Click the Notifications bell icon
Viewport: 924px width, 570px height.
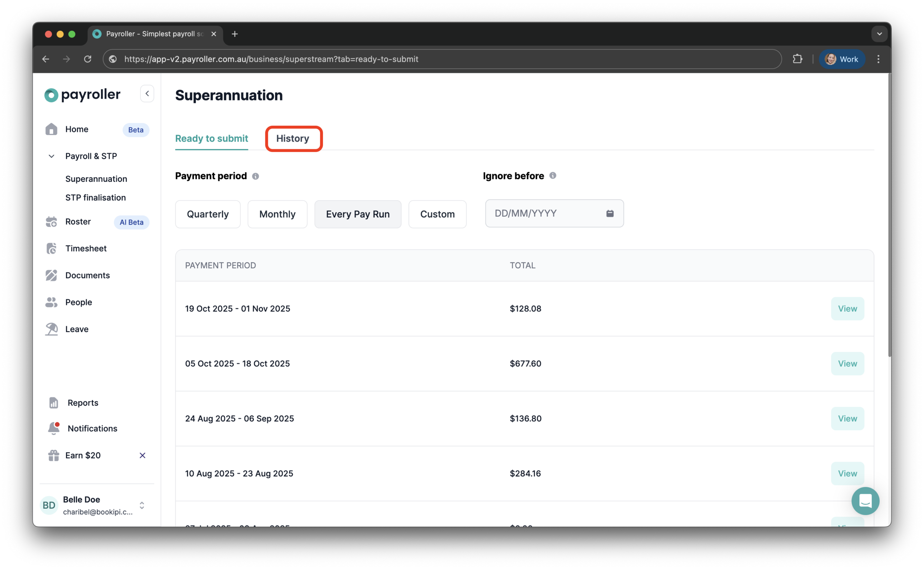pyautogui.click(x=53, y=428)
